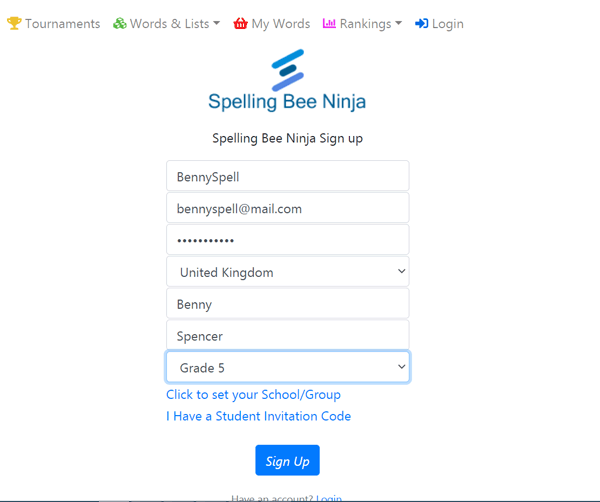Viewport: 600px width, 502px height.
Task: Click the pink bar chart icon
Action: (x=329, y=23)
